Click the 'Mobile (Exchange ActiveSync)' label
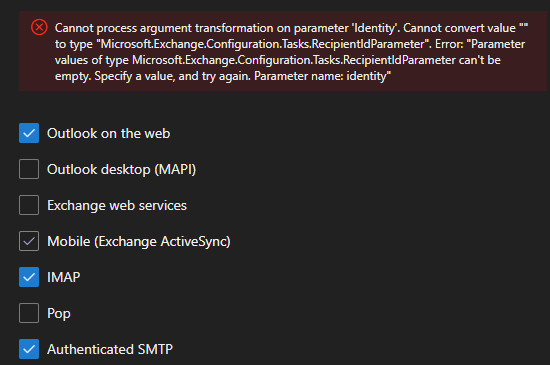 139,242
